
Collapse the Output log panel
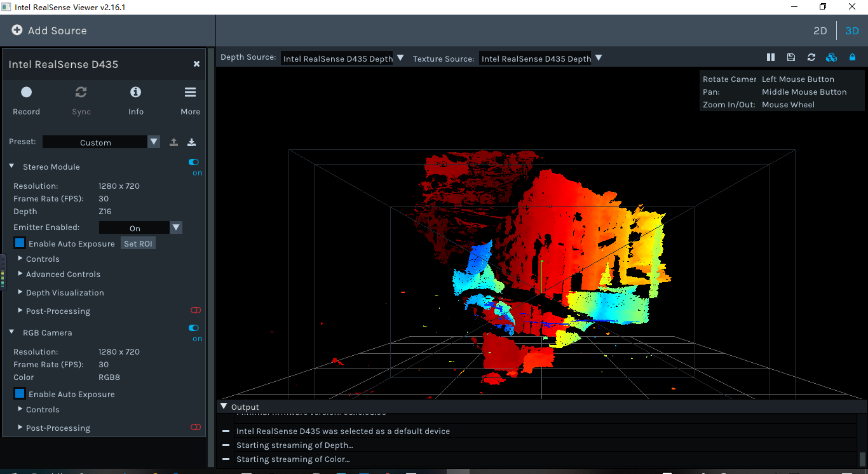tap(223, 407)
